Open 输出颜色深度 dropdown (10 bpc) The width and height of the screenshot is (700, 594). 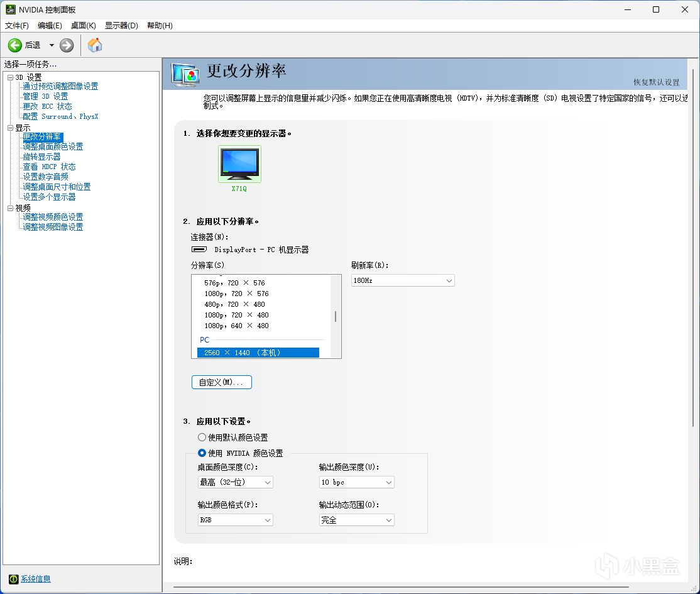point(357,482)
